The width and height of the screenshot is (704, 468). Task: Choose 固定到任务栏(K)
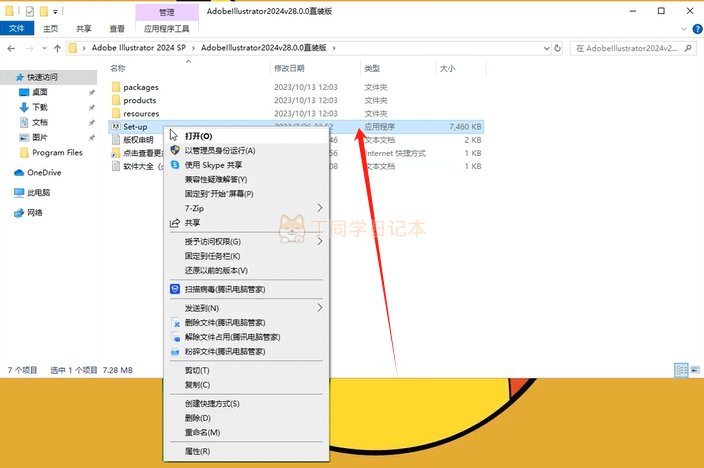pyautogui.click(x=246, y=256)
